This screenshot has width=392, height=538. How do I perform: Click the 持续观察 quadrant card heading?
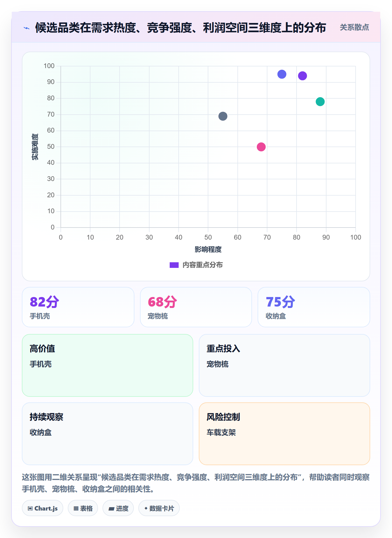pyautogui.click(x=46, y=417)
